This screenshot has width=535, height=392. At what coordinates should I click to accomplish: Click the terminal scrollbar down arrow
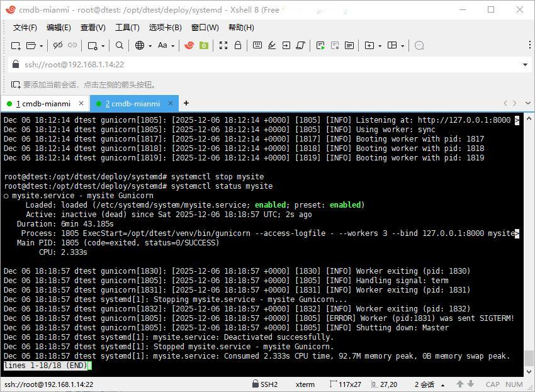[529, 371]
